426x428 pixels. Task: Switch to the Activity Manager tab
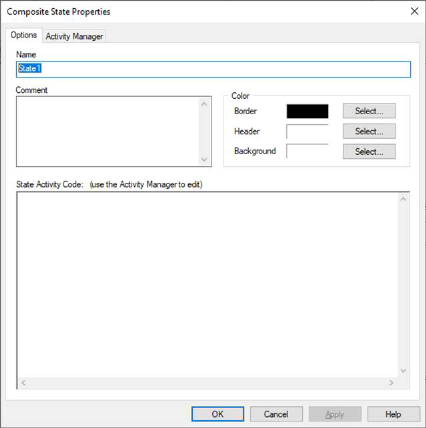tap(74, 36)
